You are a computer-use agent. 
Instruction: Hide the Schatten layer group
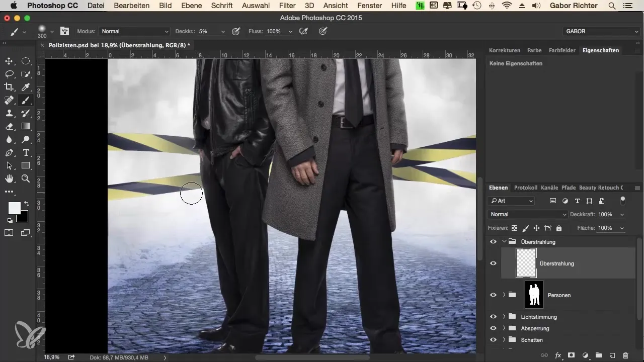pyautogui.click(x=493, y=340)
